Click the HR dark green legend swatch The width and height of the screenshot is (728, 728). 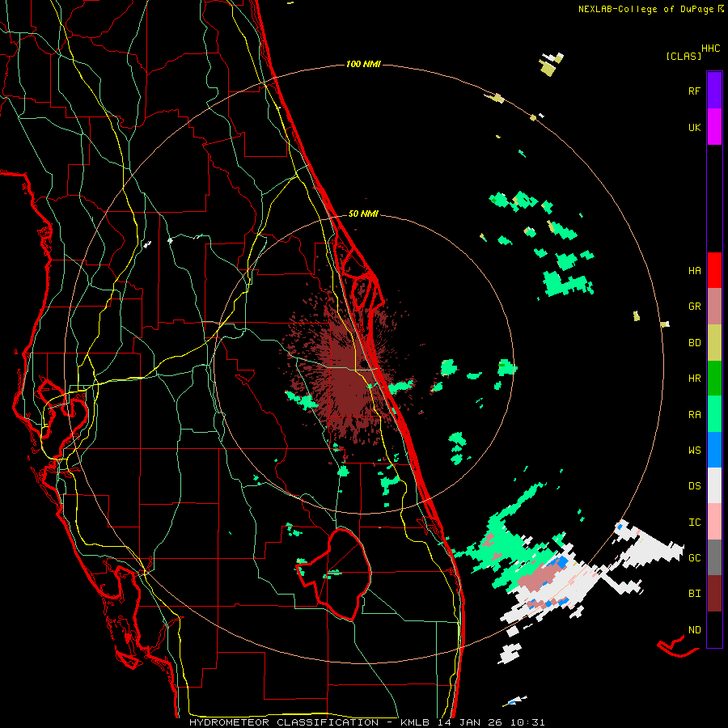point(714,379)
